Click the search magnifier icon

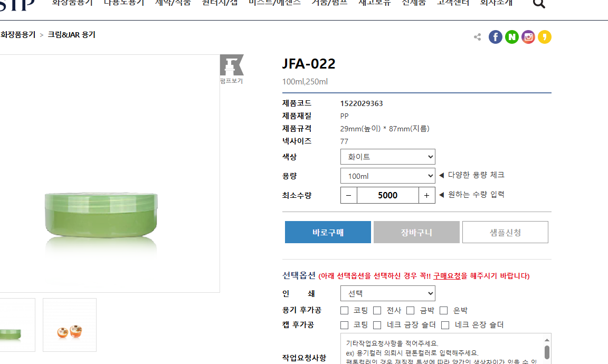pyautogui.click(x=539, y=4)
